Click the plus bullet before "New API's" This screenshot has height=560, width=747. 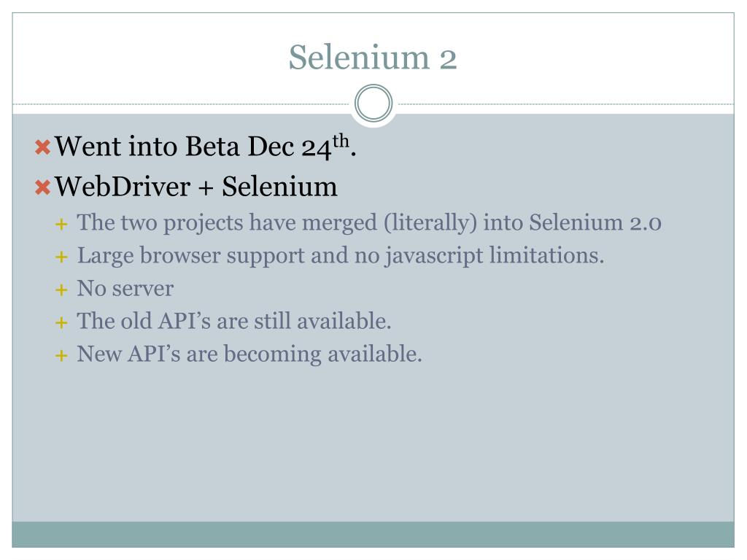coord(62,355)
